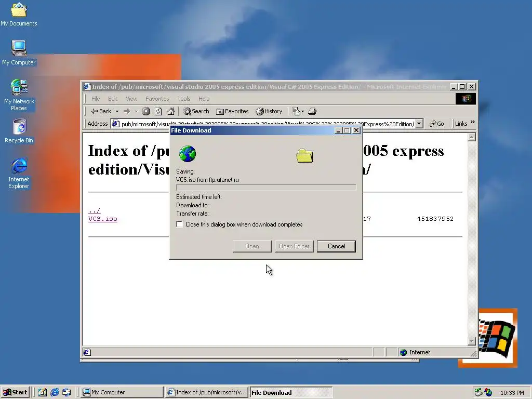Screen dimensions: 532x399
Task: Open the View menu
Action: [x=131, y=99]
